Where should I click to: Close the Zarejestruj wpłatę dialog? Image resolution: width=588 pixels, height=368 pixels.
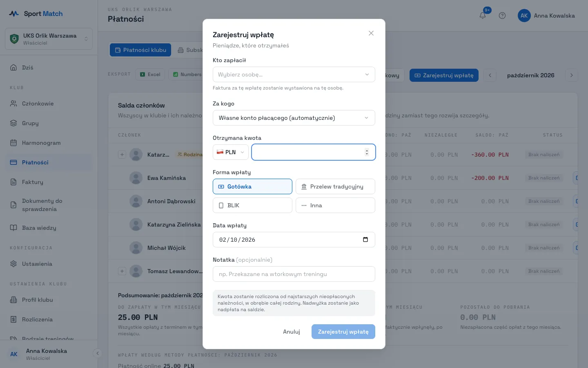371,33
